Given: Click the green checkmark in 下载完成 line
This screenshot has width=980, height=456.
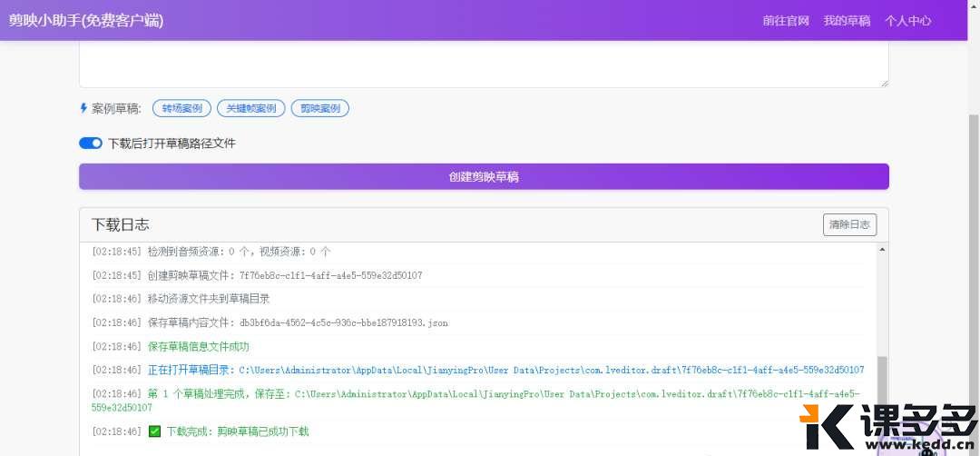Looking at the screenshot, I should (x=154, y=431).
